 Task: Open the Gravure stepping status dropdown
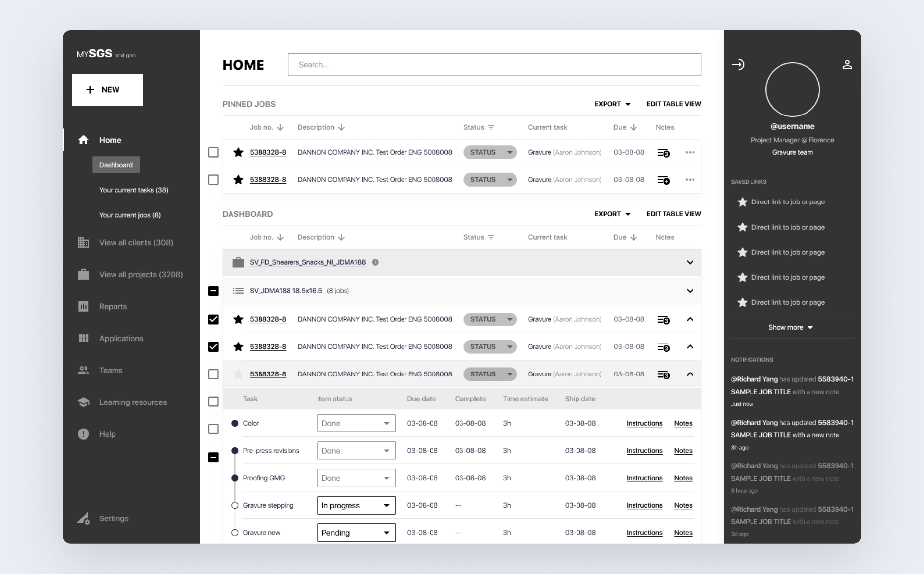(x=356, y=505)
